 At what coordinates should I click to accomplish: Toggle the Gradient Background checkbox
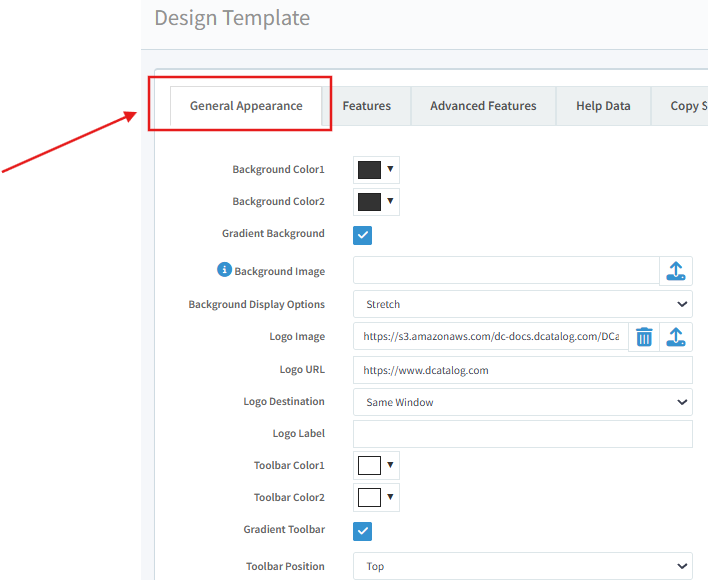tap(363, 235)
